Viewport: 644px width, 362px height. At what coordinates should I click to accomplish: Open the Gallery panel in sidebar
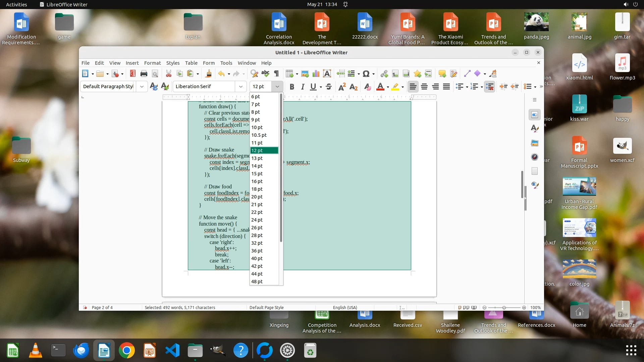[x=535, y=143]
